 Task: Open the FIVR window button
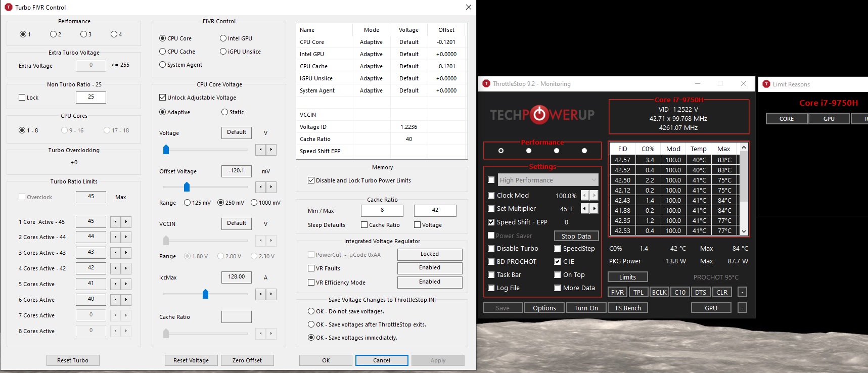(x=617, y=292)
